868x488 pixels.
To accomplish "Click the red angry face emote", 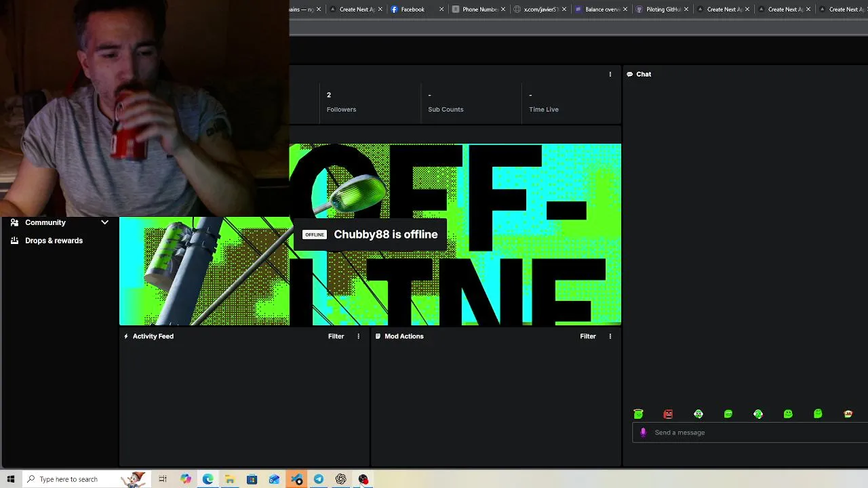I will 668,413.
